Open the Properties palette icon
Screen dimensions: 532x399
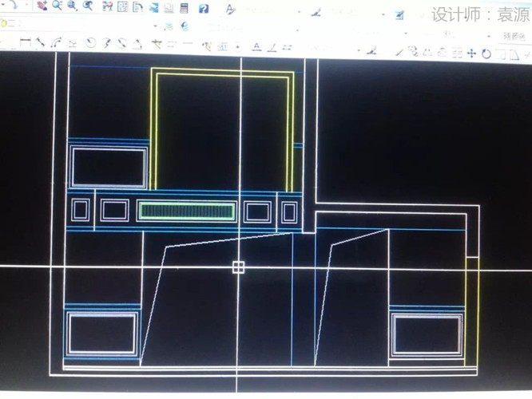(x=108, y=7)
